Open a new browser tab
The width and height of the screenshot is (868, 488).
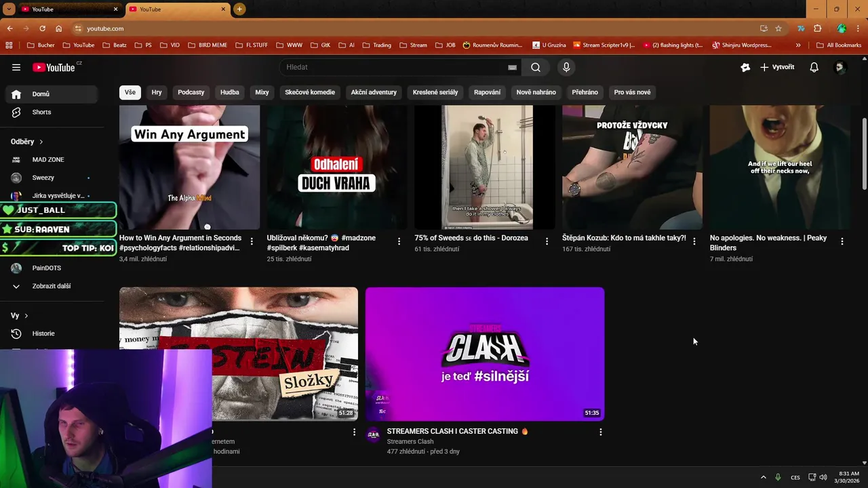239,9
